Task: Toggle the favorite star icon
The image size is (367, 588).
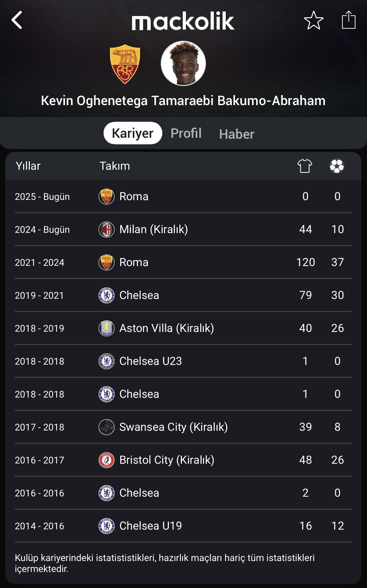Action: click(x=314, y=20)
